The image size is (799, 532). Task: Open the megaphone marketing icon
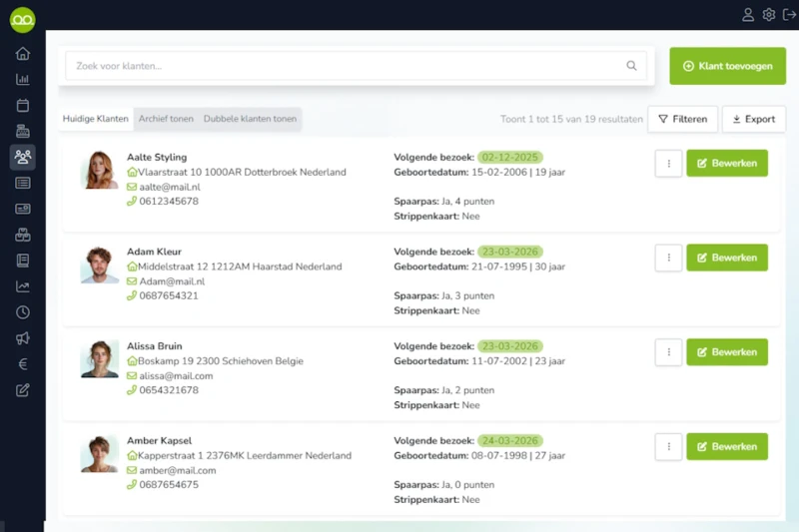pos(22,338)
